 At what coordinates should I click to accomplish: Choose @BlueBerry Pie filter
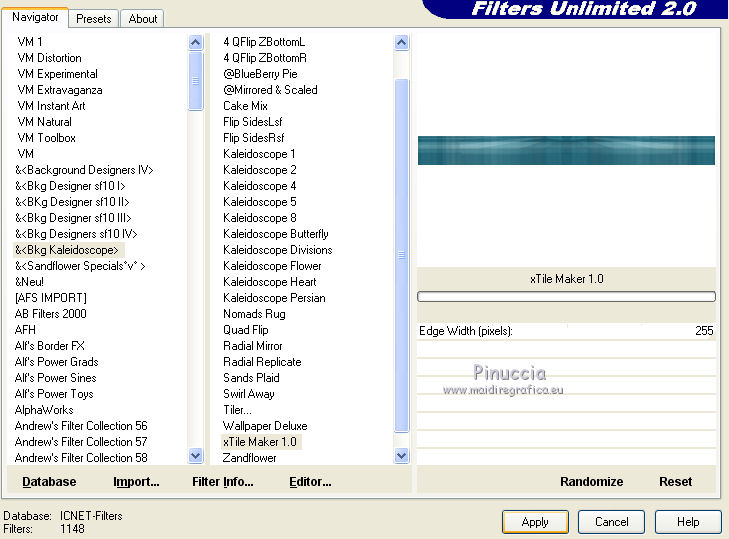(x=260, y=73)
